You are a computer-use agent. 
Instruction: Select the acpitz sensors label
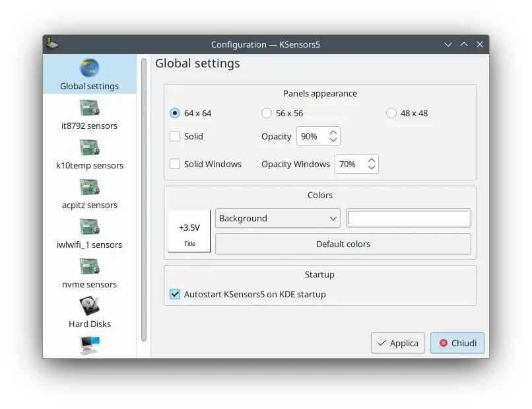tap(90, 205)
